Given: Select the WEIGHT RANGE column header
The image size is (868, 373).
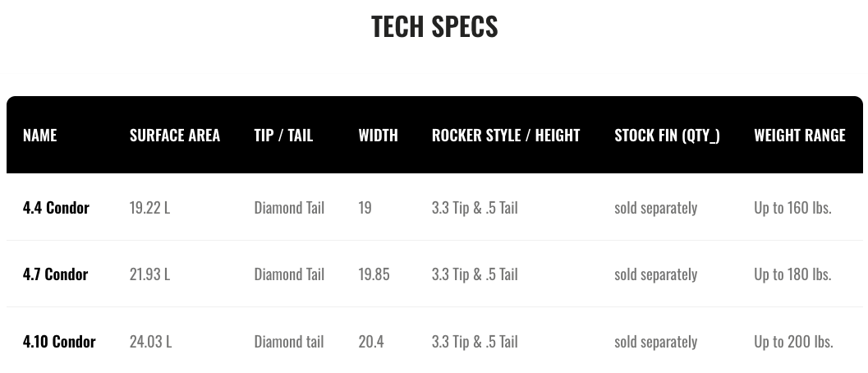Looking at the screenshot, I should click(x=799, y=135).
